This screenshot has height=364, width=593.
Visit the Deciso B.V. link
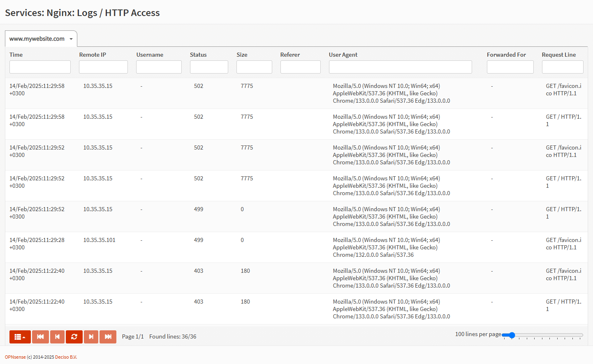coord(66,357)
